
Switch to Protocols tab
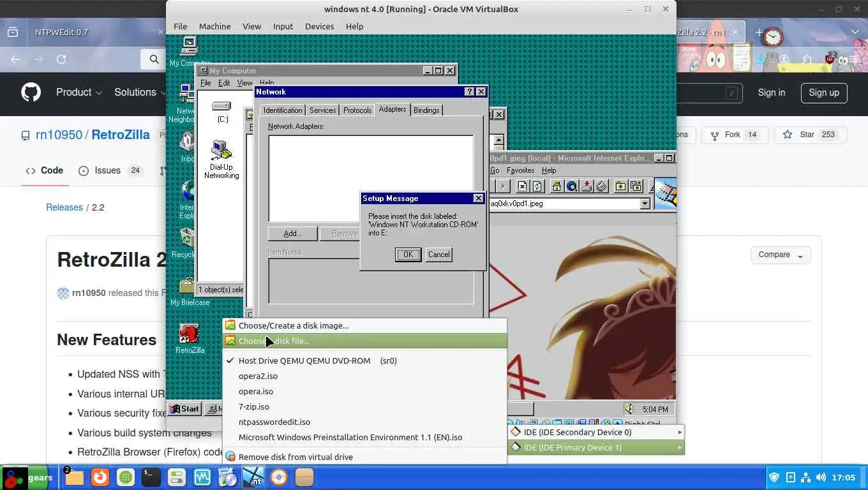point(357,110)
